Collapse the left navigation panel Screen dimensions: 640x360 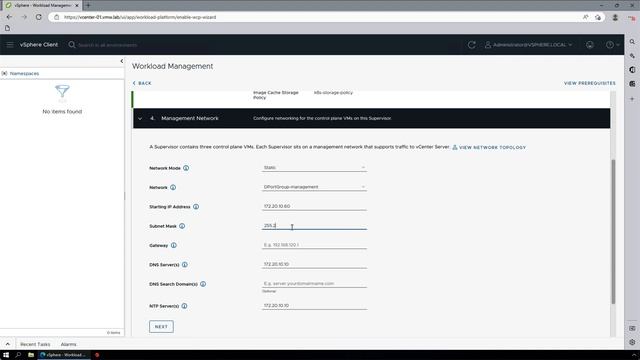pos(122,61)
